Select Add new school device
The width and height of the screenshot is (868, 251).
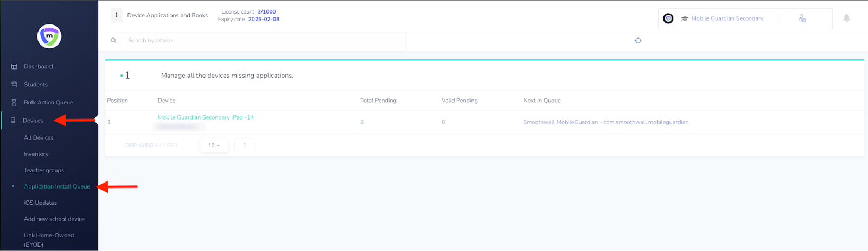pos(54,219)
